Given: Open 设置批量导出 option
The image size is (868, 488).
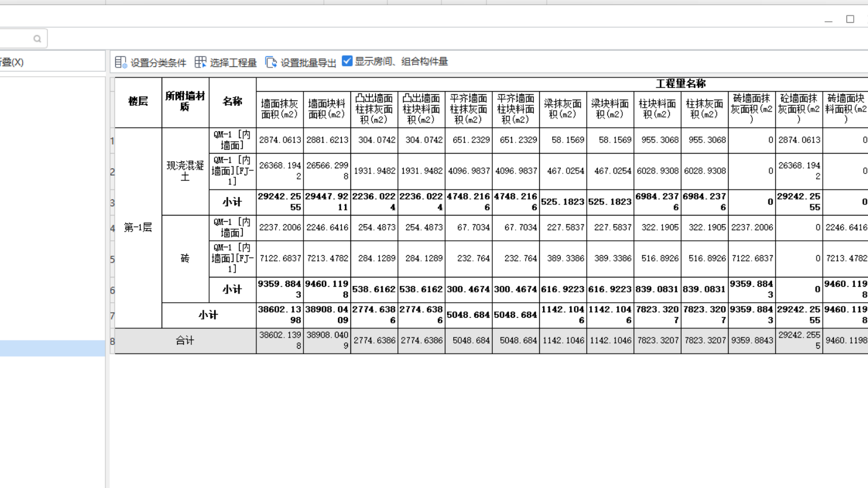Looking at the screenshot, I should click(301, 63).
